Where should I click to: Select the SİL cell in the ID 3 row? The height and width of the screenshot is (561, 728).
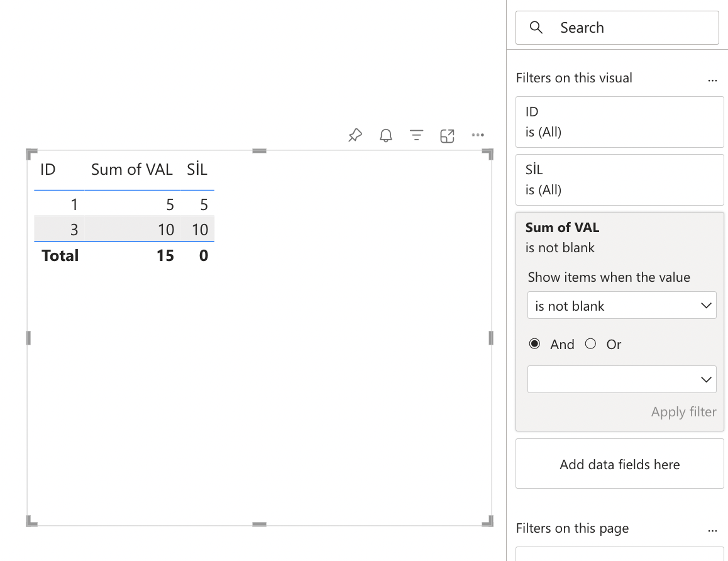197,230
